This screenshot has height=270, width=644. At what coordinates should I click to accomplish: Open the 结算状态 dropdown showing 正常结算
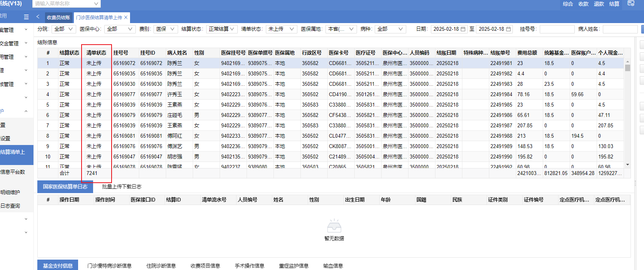pyautogui.click(x=222, y=29)
